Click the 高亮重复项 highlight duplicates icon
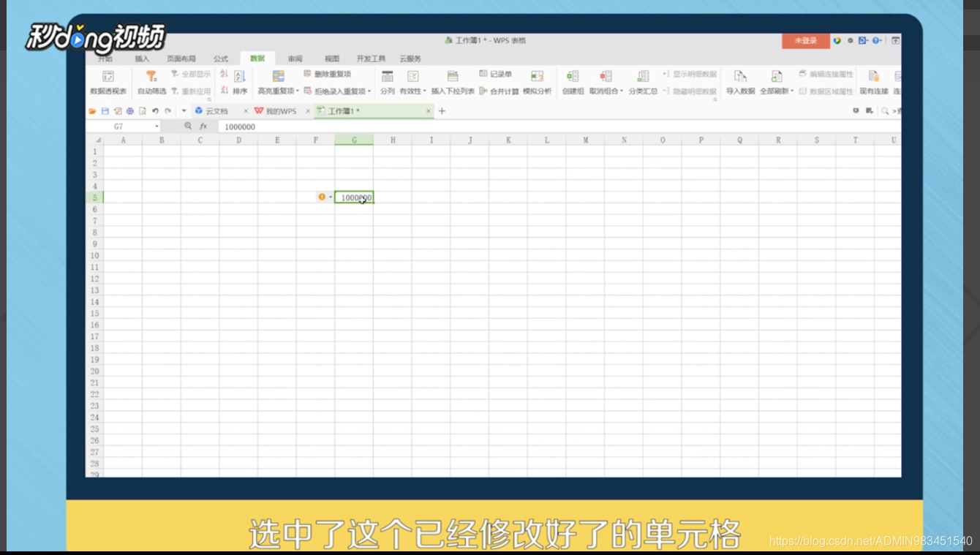This screenshot has width=980, height=555. tap(278, 76)
